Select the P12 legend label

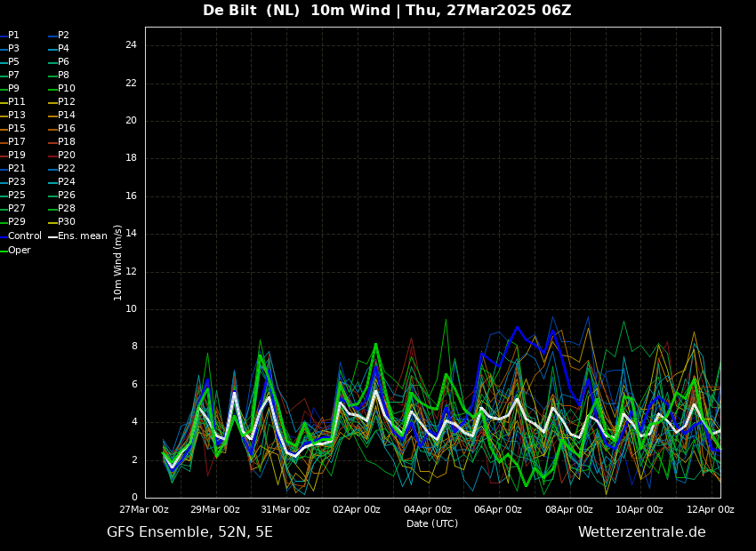coord(66,102)
